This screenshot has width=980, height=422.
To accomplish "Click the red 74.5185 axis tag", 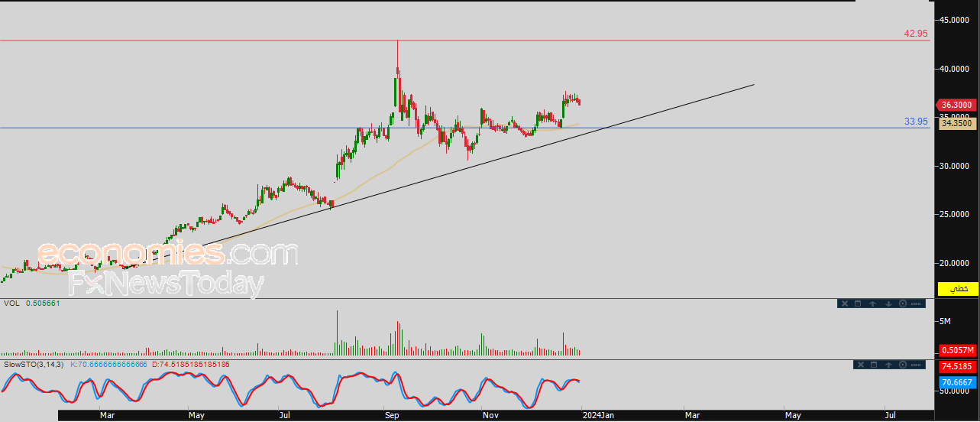I will [956, 367].
